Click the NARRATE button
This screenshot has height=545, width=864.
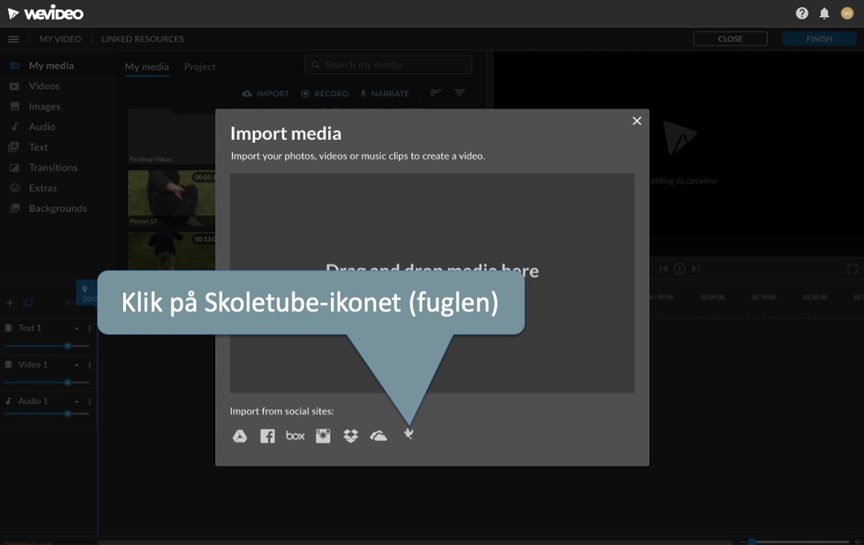click(385, 94)
